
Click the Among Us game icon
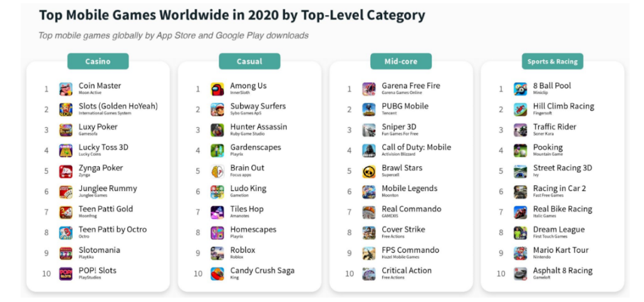(217, 89)
